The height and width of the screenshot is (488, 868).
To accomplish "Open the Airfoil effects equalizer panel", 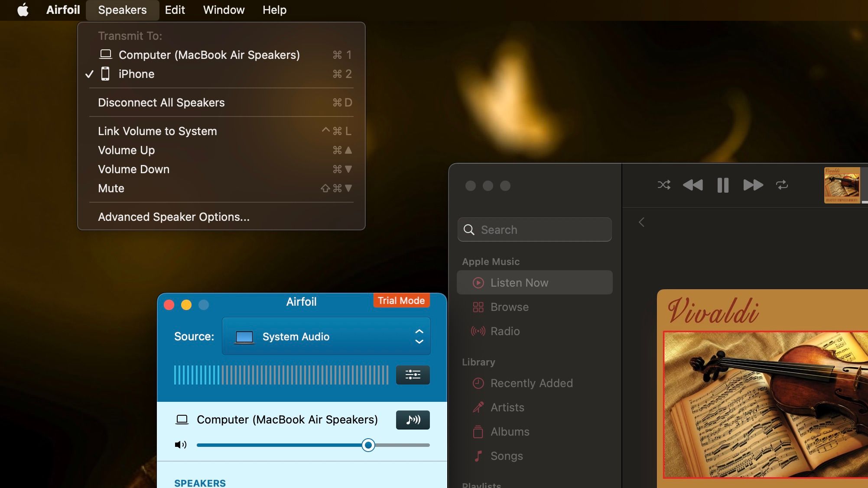I will [412, 375].
